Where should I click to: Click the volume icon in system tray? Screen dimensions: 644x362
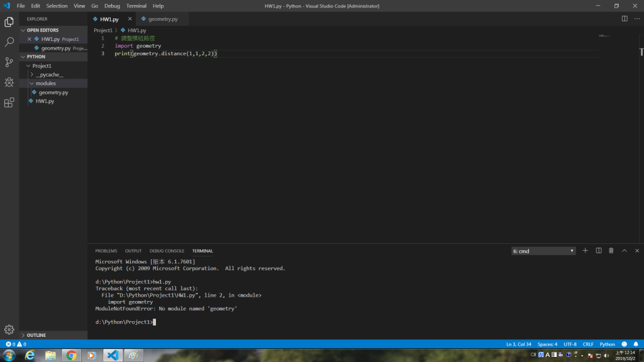pos(606,356)
